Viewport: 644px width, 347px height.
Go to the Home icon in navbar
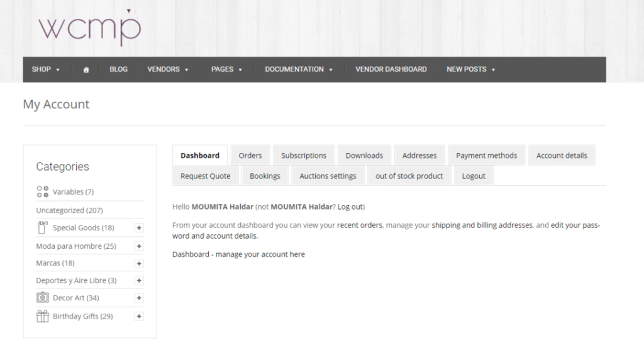tap(86, 70)
